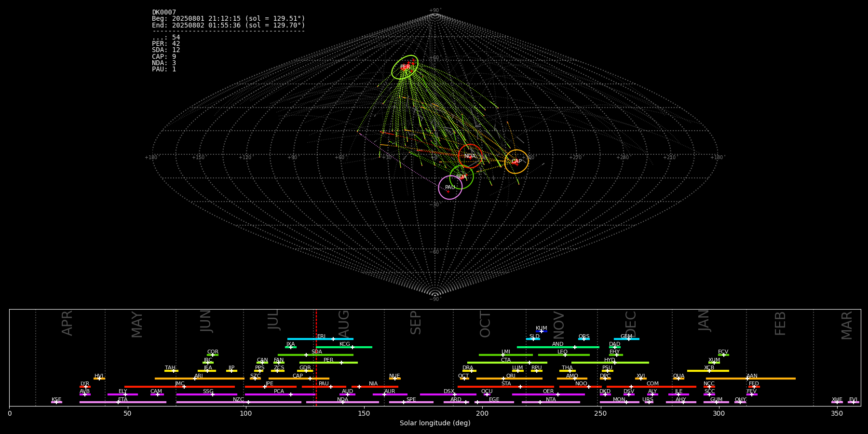Image resolution: width=868 pixels, height=434 pixels.
Task: Click the LEO shower label in the timeline
Action: pyautogui.click(x=562, y=352)
